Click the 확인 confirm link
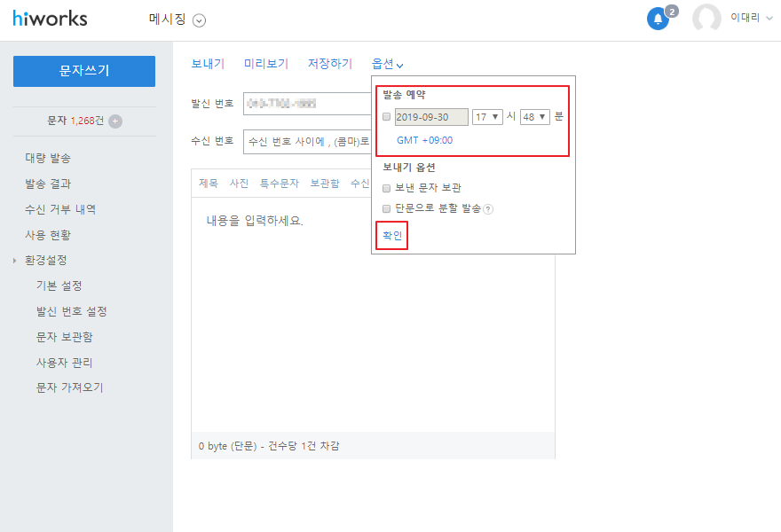The height and width of the screenshot is (532, 781). pyautogui.click(x=391, y=236)
